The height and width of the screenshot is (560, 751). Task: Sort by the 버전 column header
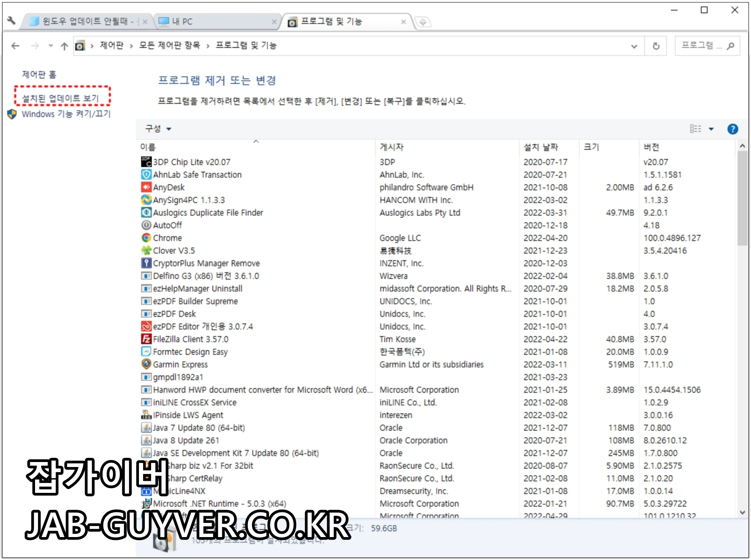coord(687,147)
